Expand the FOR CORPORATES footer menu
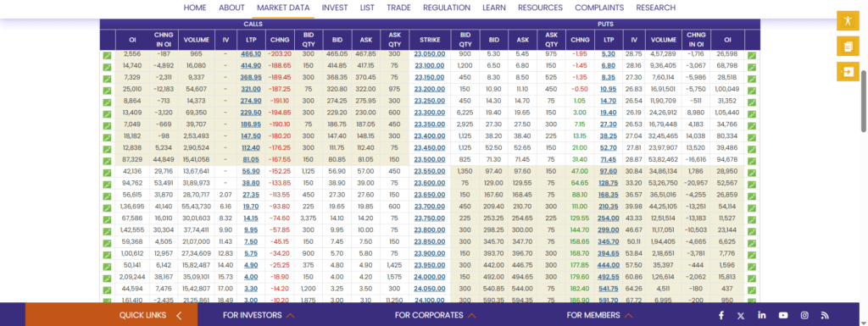 tap(435, 315)
